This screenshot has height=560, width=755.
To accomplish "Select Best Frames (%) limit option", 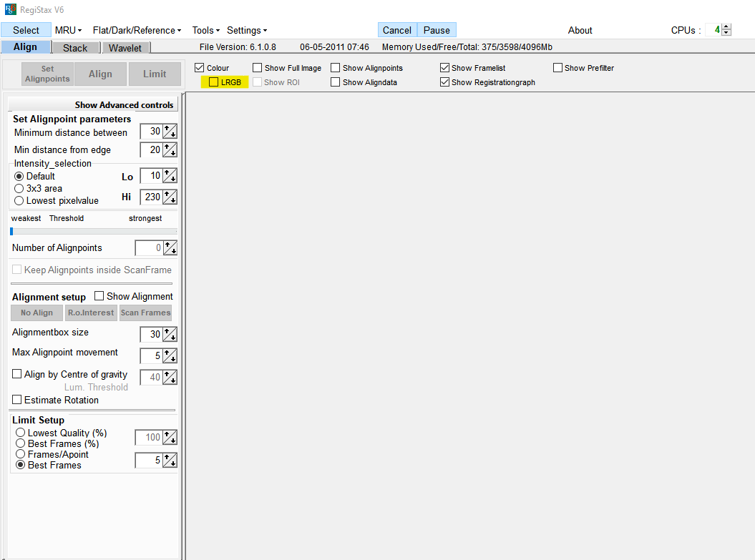I will point(20,443).
